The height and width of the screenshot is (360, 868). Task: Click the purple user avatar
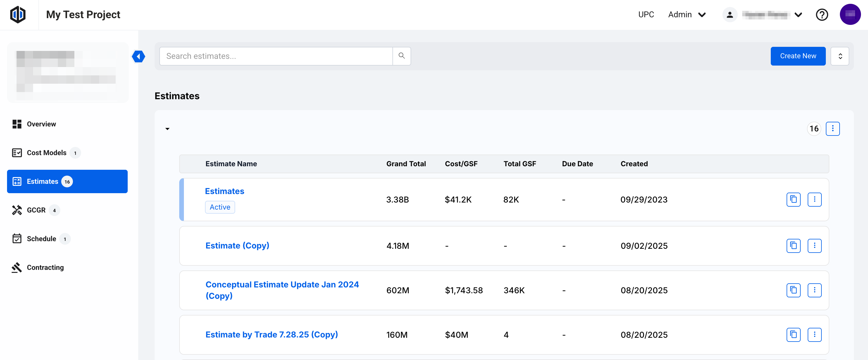[850, 14]
